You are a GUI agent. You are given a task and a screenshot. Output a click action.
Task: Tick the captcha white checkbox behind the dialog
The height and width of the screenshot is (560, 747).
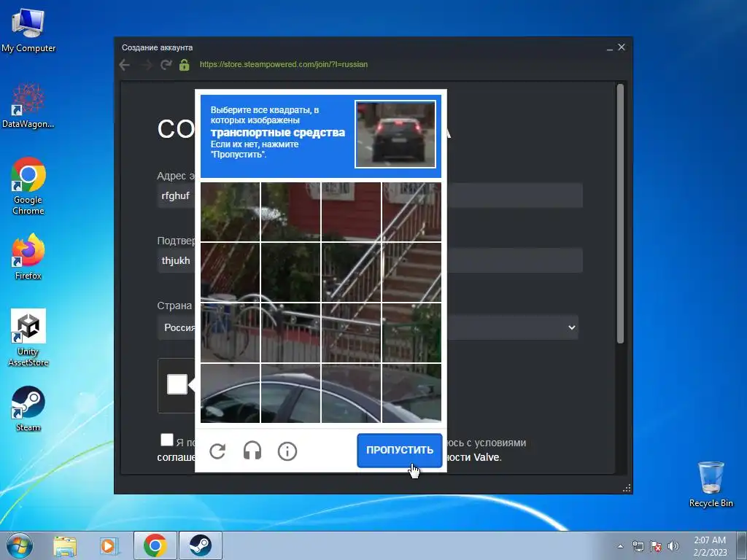(177, 384)
